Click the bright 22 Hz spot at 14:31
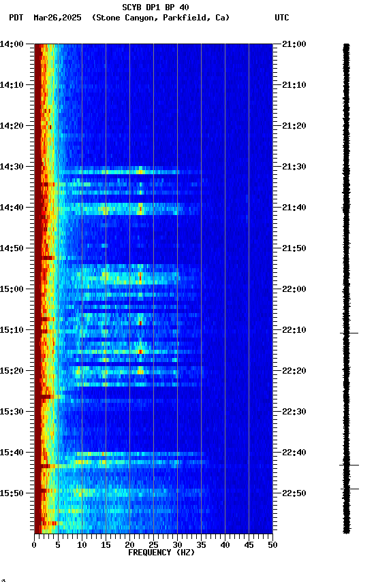Viewport: 376px width, 588px height. (140, 172)
